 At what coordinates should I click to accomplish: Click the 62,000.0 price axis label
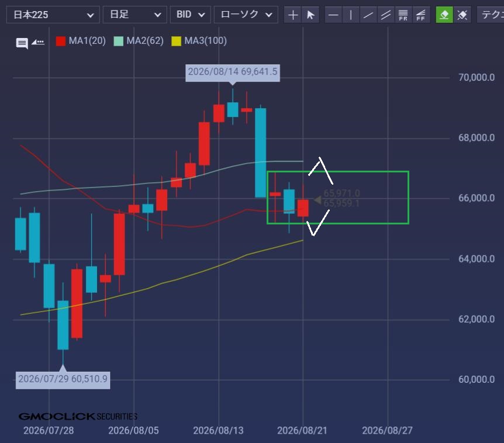click(477, 319)
